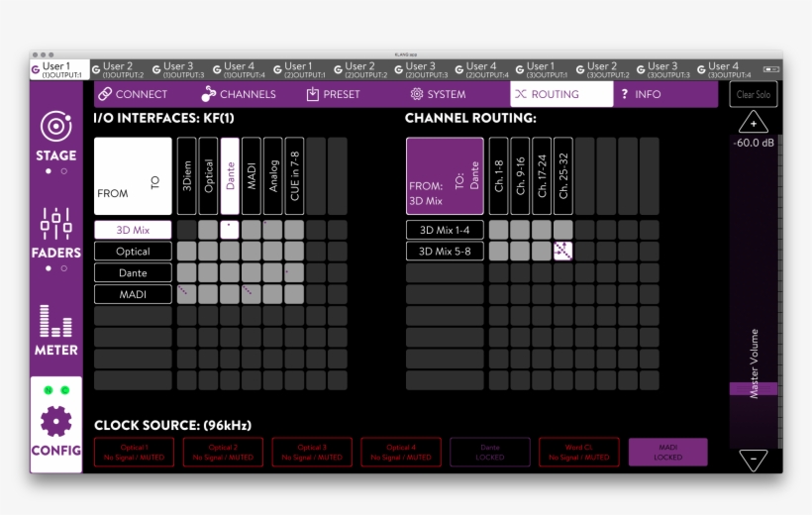The width and height of the screenshot is (812, 515).
Task: Open the Meter view icon
Action: coord(55,321)
